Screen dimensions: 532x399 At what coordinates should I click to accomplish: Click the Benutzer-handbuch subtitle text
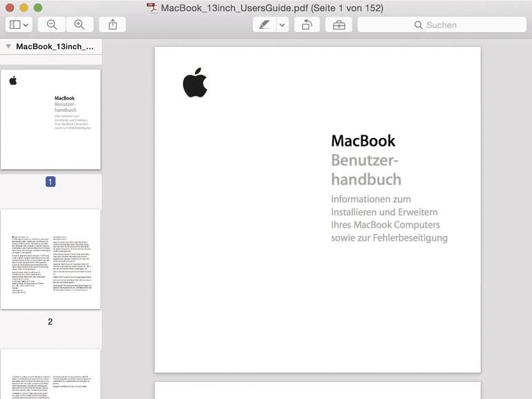pos(366,170)
